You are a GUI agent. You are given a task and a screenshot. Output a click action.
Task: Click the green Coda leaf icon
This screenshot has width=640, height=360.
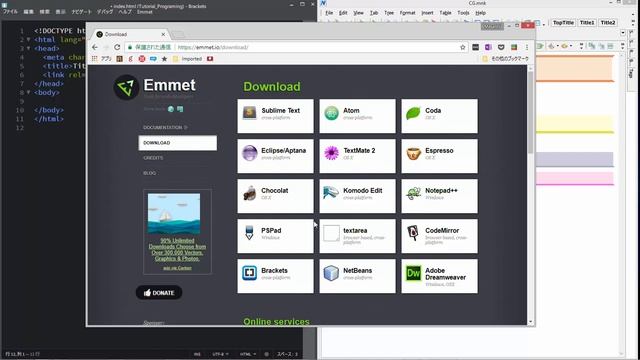pyautogui.click(x=413, y=113)
